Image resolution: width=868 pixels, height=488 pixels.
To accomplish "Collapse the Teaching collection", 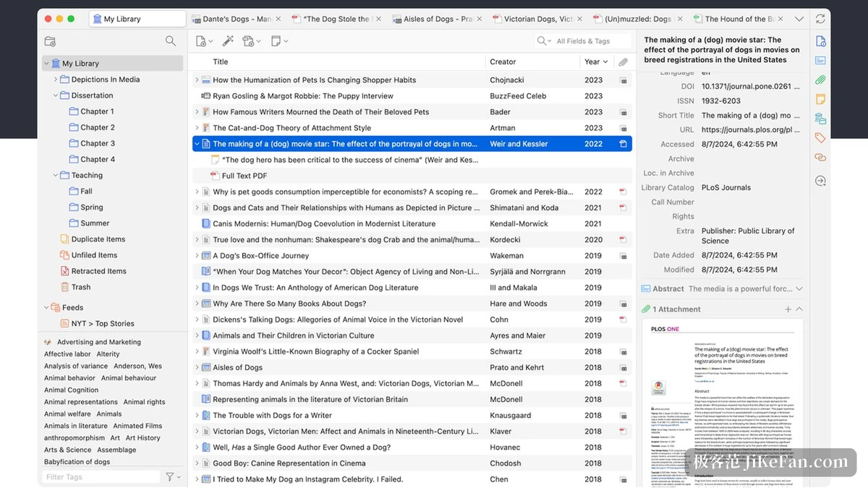I will 56,175.
